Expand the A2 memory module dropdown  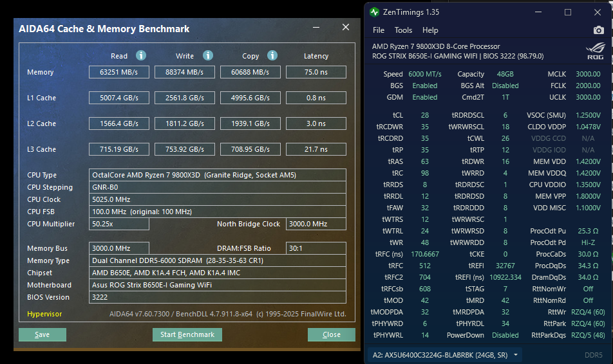[x=444, y=355]
